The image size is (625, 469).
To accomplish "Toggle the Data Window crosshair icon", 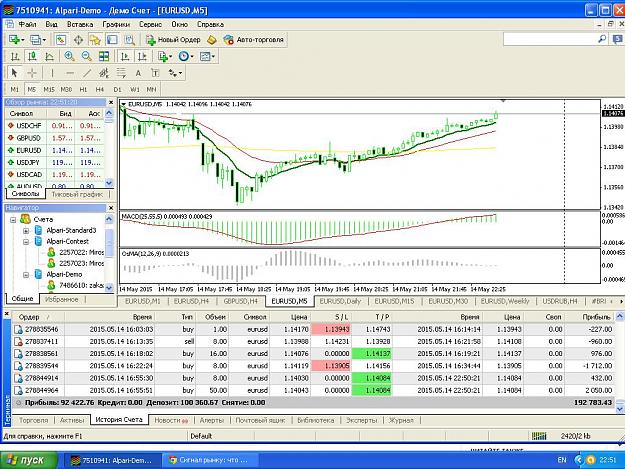I will coord(78,39).
